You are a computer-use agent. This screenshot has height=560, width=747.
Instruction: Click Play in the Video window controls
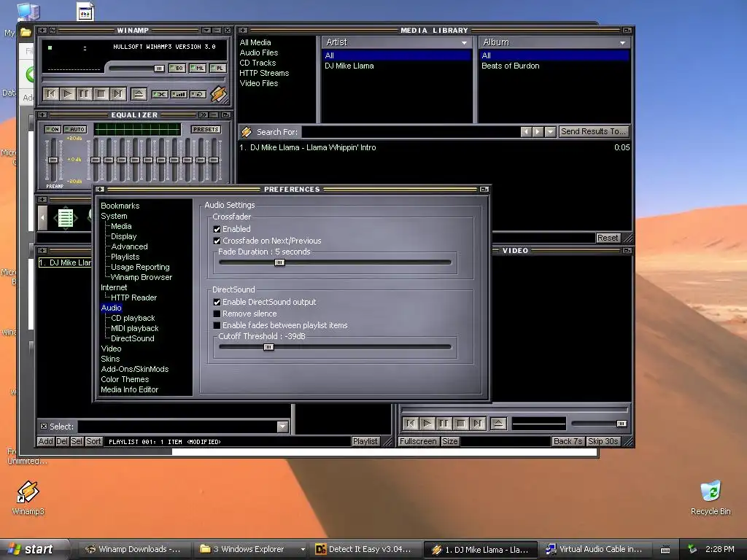[427, 424]
